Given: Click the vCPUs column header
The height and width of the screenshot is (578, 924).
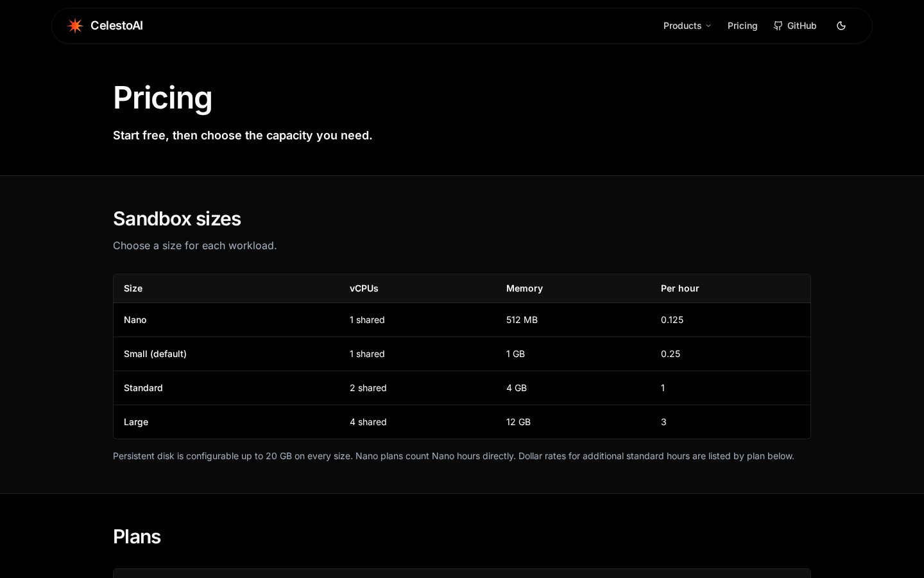Looking at the screenshot, I should pos(364,288).
